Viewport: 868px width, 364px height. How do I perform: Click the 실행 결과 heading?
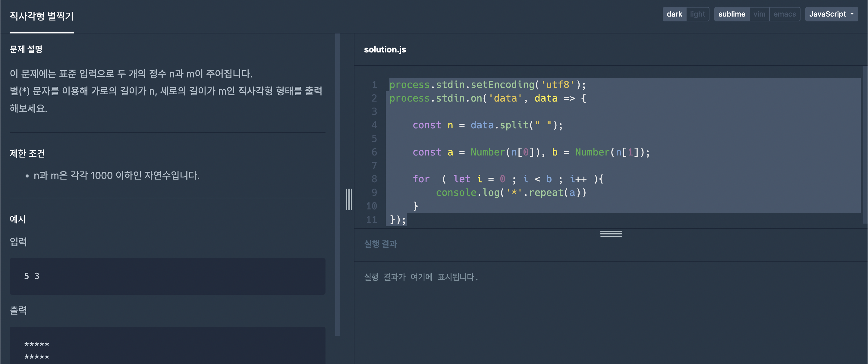380,244
